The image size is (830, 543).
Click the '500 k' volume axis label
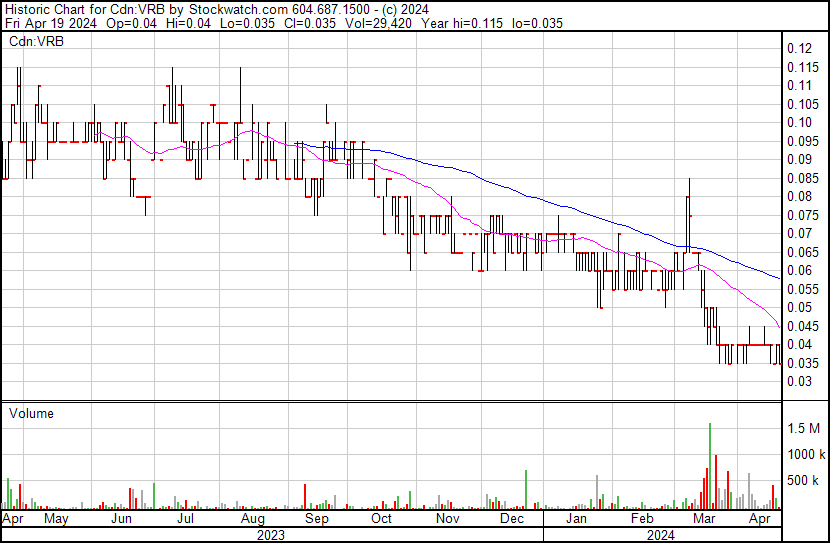click(x=803, y=481)
